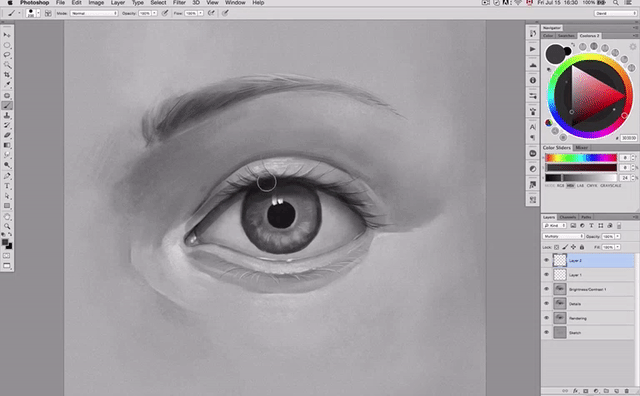Select the History Brush tool

(x=7, y=125)
